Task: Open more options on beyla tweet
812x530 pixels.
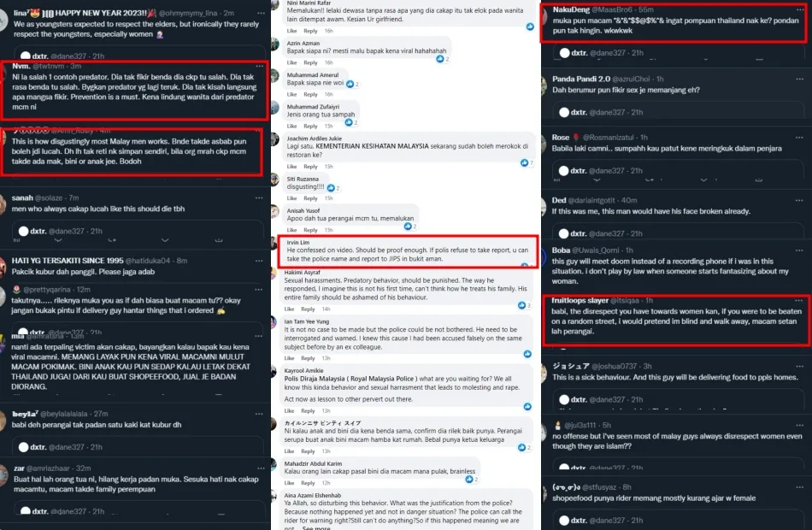Action: 259,414
